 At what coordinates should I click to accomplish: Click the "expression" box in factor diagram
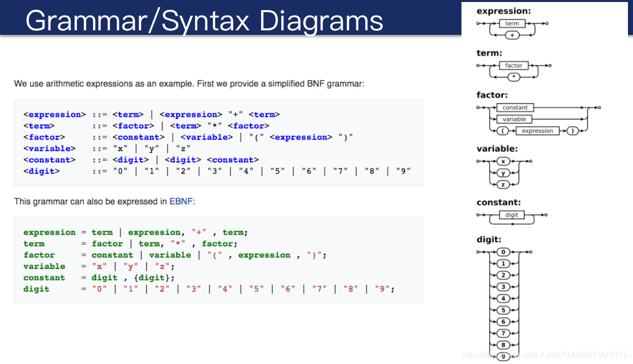coord(537,130)
